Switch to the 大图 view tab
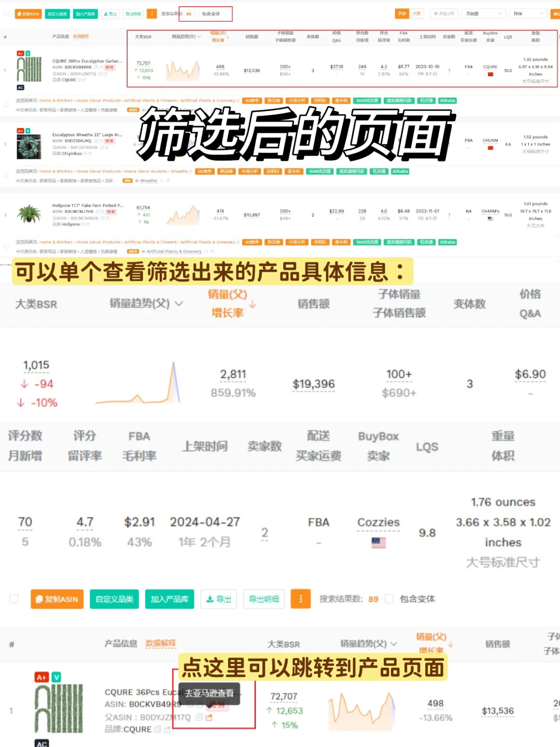 pos(418,13)
